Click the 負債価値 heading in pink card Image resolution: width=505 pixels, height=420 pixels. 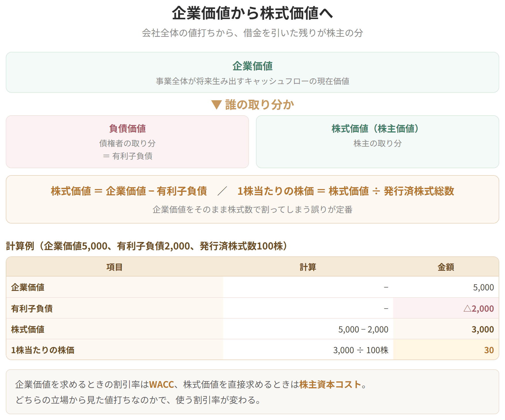point(127,128)
